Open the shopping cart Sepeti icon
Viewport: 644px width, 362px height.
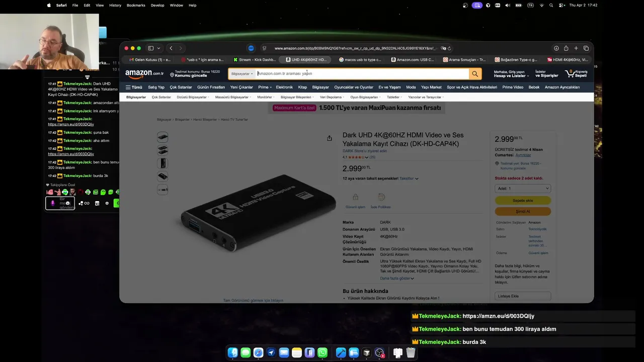pyautogui.click(x=577, y=74)
